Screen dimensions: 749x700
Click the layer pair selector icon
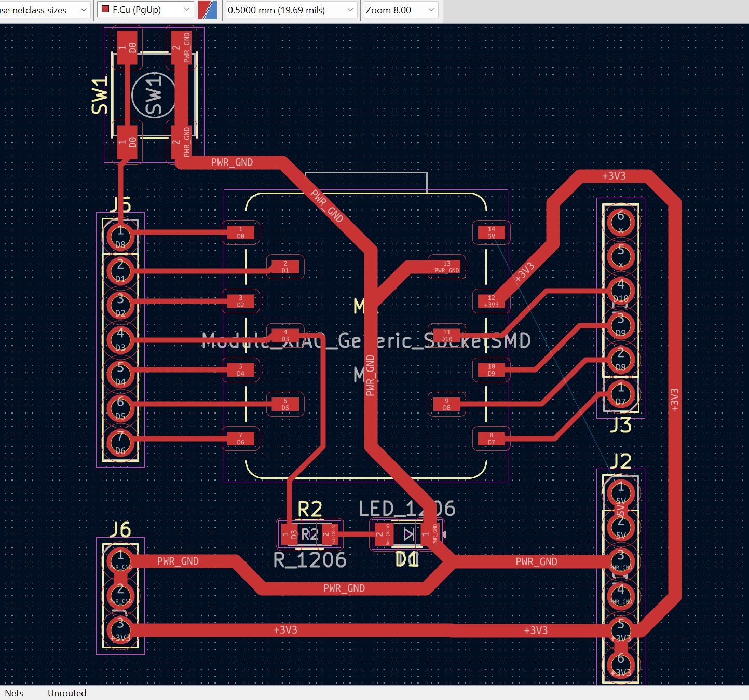tap(208, 10)
